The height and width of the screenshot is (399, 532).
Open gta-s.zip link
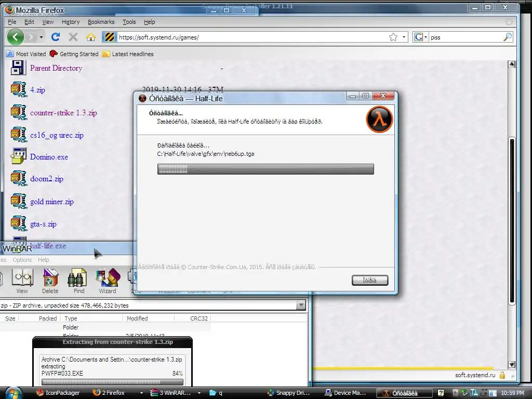43,224
